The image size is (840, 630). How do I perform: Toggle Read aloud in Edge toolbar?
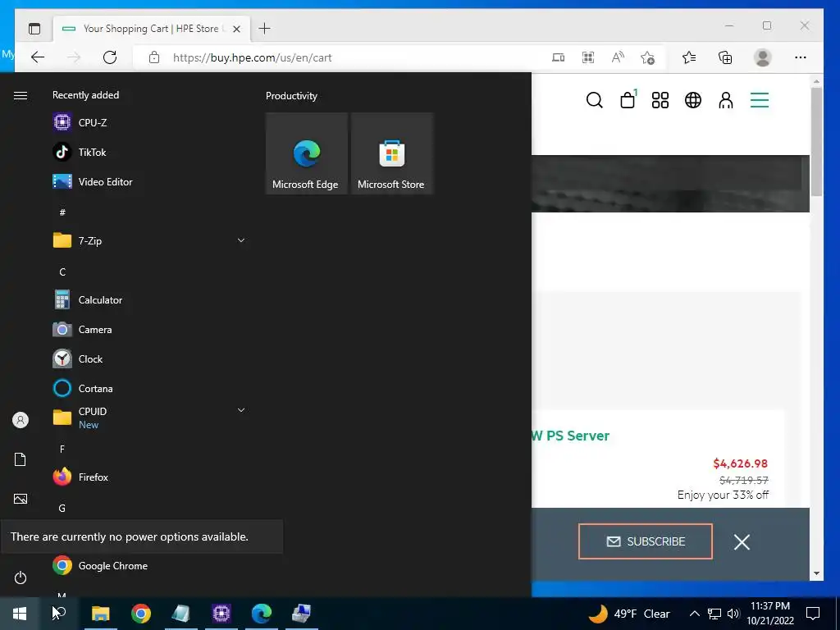618,57
